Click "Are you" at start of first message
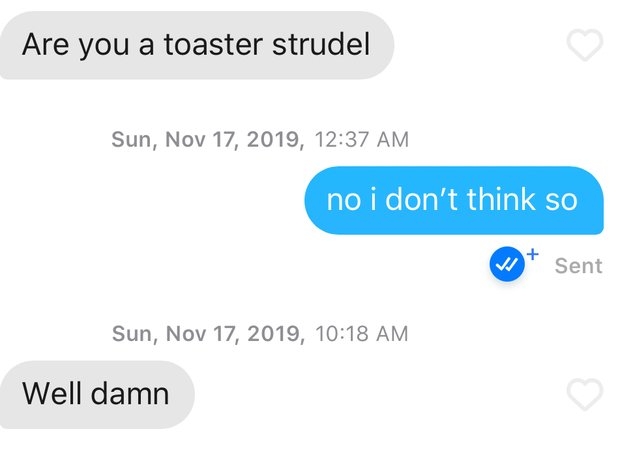This screenshot has height=459, width=620. pyautogui.click(x=76, y=45)
